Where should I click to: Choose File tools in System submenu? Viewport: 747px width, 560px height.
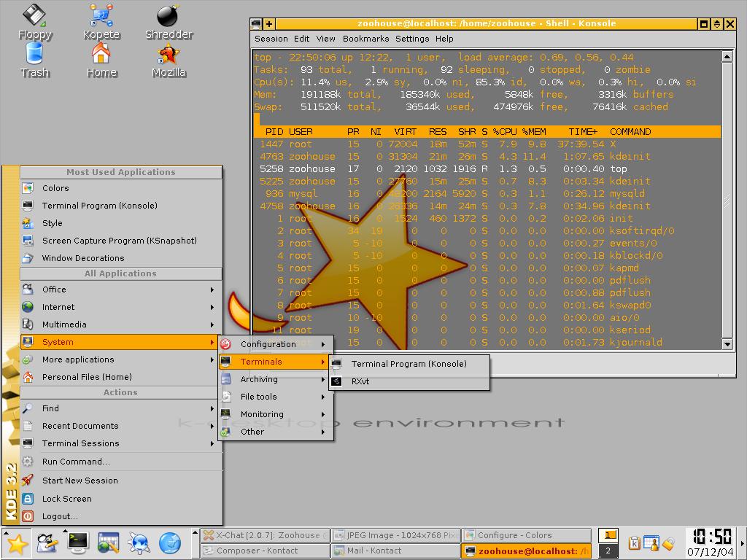(x=275, y=397)
